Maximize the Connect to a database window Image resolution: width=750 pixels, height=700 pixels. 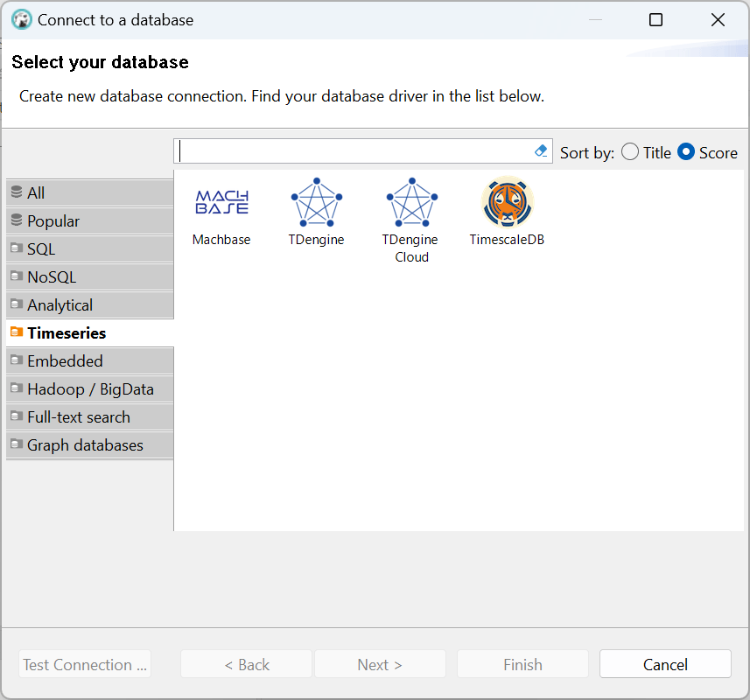[655, 19]
